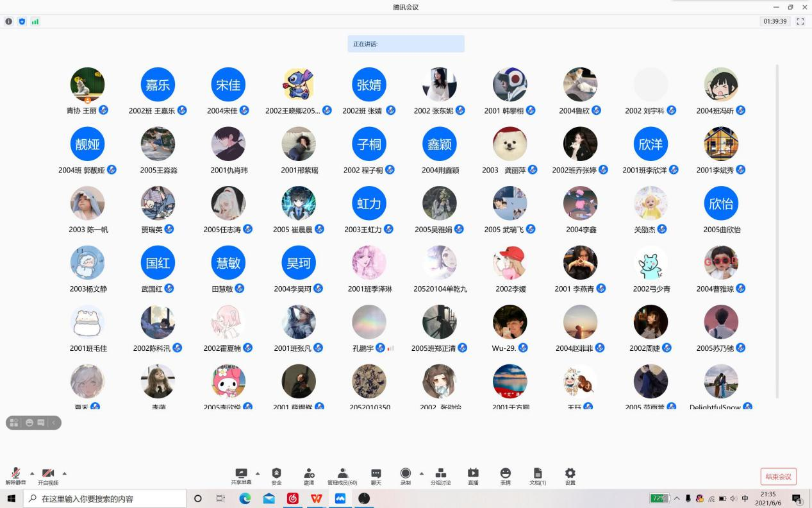The height and width of the screenshot is (508, 812).
Task: Open 文档(1) documents panel
Action: click(538, 476)
